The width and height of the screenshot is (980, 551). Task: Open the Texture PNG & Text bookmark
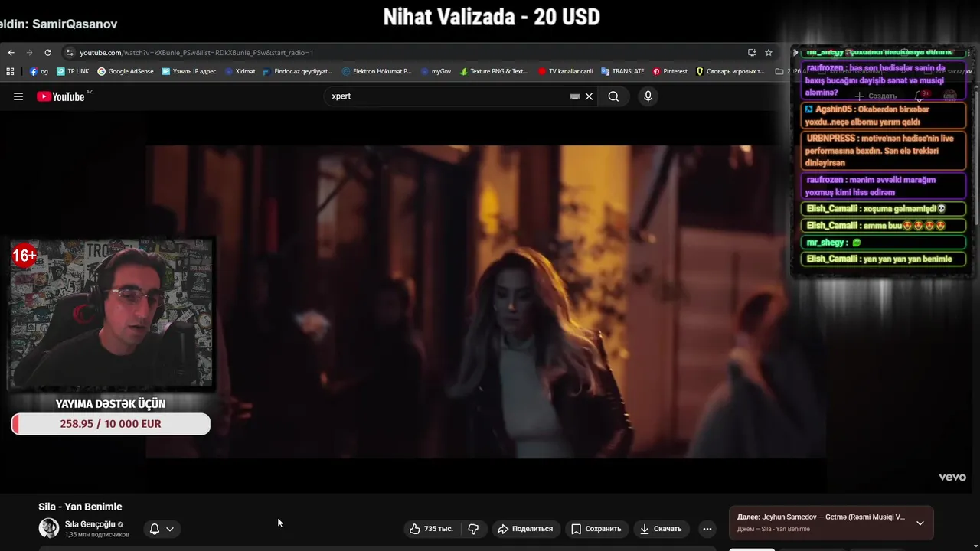tap(494, 71)
